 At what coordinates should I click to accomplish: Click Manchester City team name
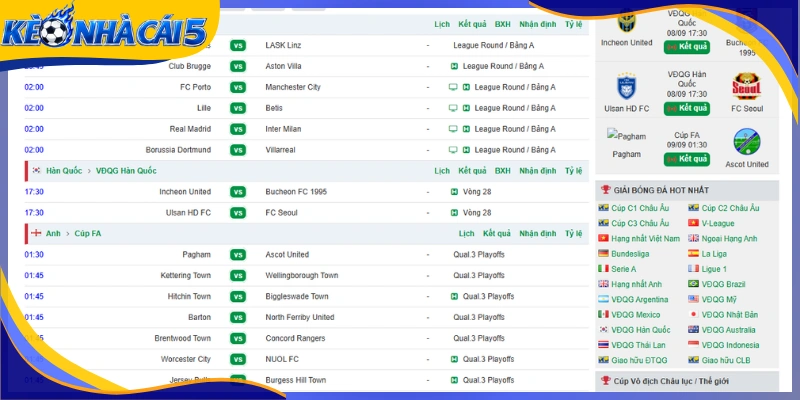293,87
